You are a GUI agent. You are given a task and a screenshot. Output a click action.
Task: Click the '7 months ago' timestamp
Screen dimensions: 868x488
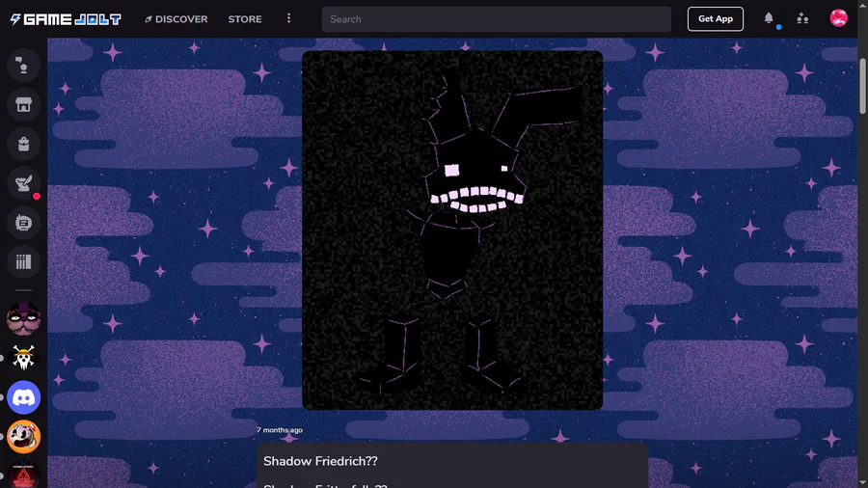pyautogui.click(x=280, y=430)
